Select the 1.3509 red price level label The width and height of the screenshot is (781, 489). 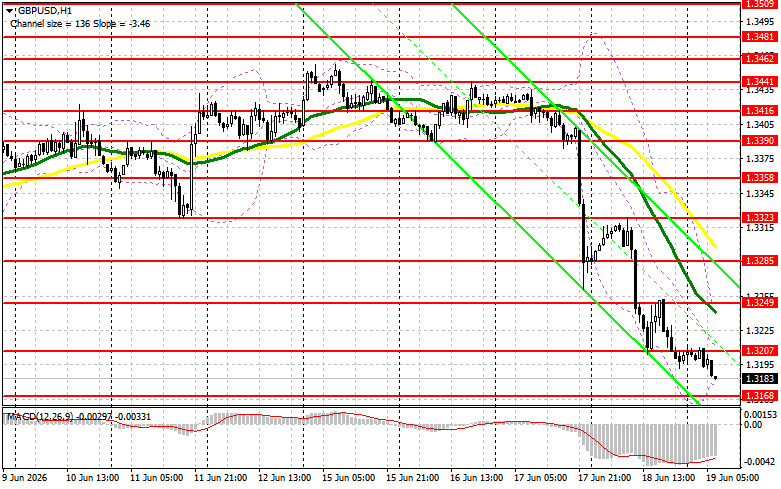pos(760,4)
